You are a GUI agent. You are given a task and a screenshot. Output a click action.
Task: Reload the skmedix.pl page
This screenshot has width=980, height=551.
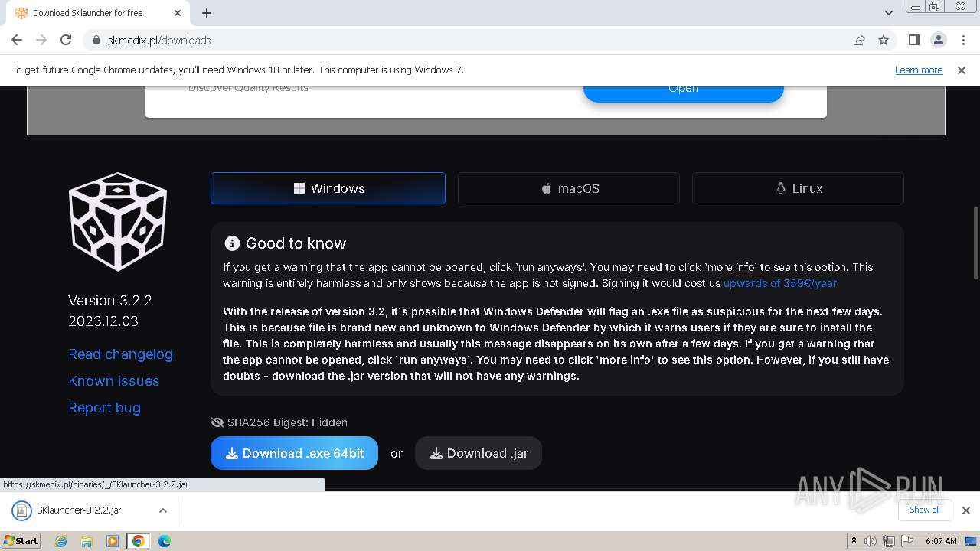[x=66, y=40]
